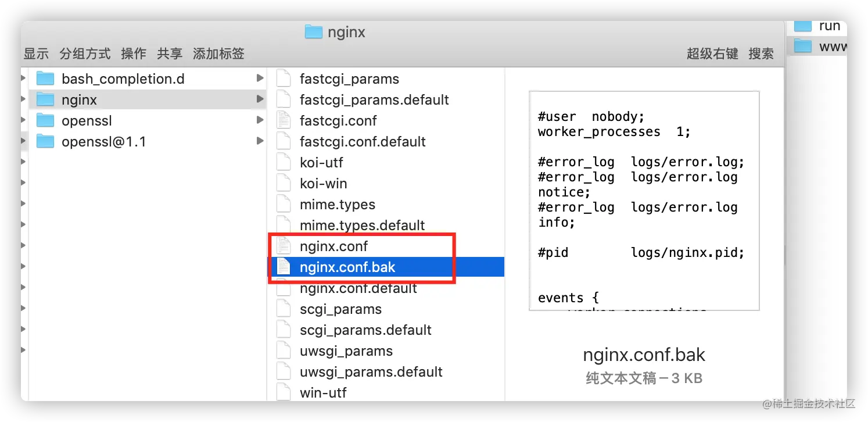The image size is (868, 422).
Task: Click the win-utf file icon
Action: point(283,392)
